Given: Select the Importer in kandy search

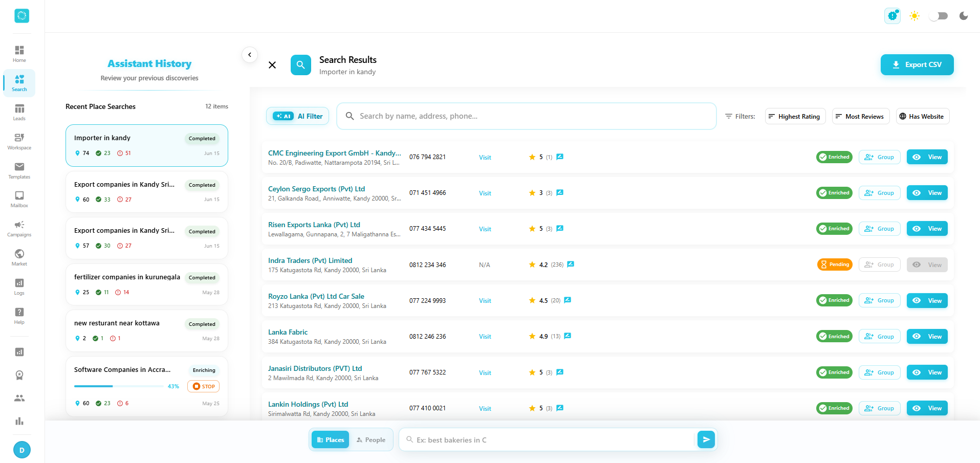Looking at the screenshot, I should pyautogui.click(x=147, y=145).
